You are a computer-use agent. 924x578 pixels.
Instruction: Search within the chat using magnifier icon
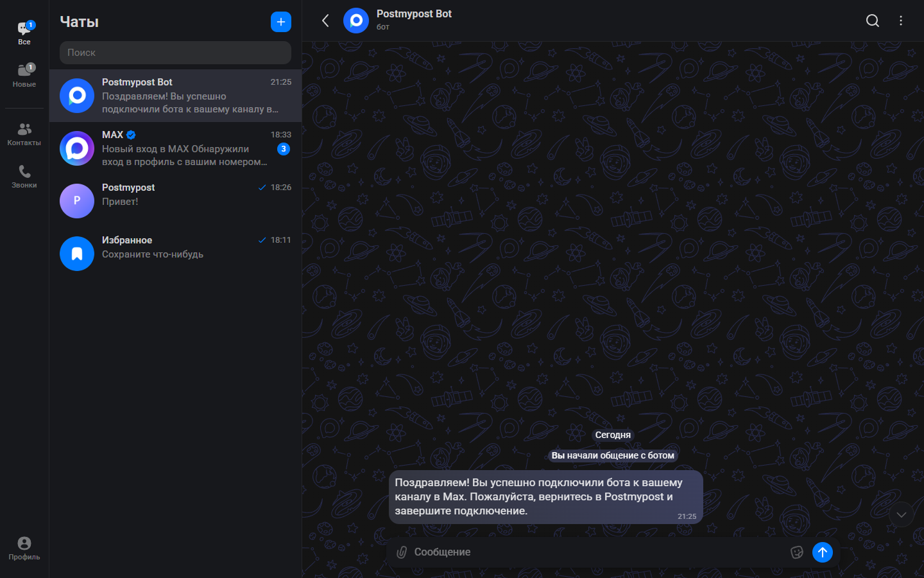[x=872, y=21]
